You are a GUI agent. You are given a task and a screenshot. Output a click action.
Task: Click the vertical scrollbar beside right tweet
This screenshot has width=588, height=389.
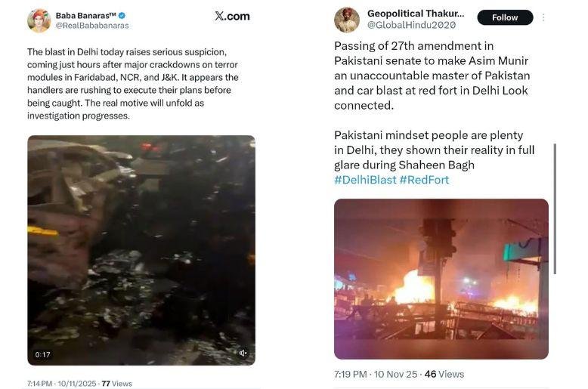[556, 209]
